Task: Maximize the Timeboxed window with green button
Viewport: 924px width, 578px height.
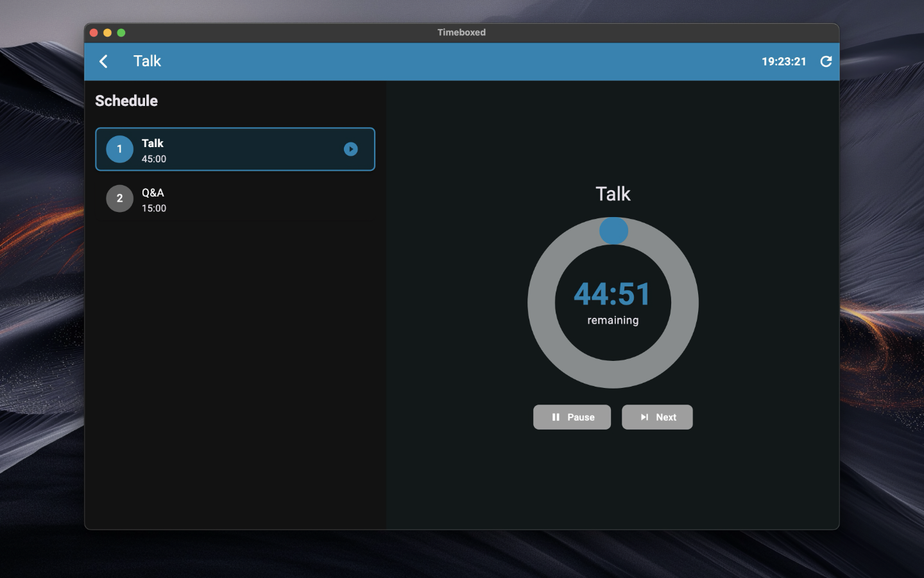Action: pos(121,33)
